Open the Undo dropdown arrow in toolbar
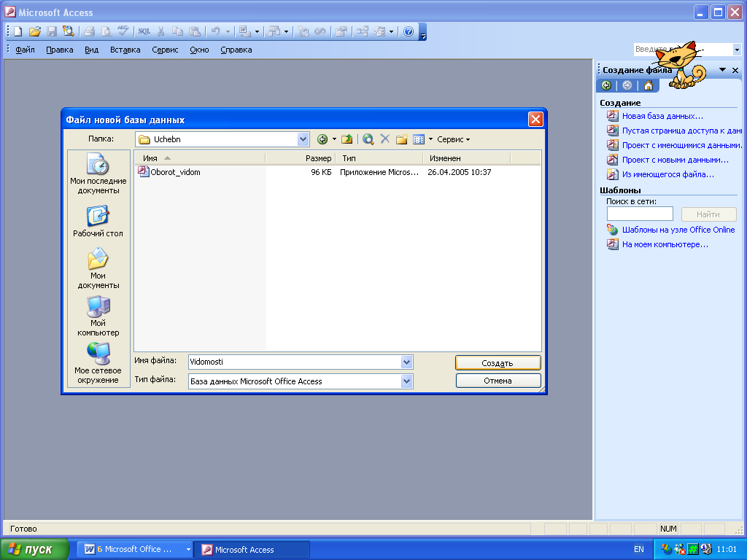Image resolution: width=747 pixels, height=560 pixels. pos(228,32)
